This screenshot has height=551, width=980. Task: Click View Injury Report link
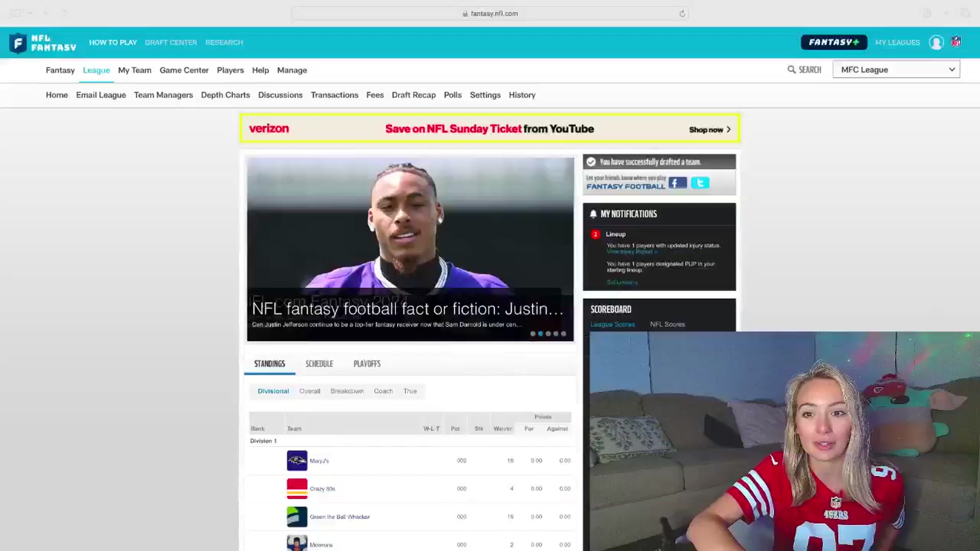632,252
